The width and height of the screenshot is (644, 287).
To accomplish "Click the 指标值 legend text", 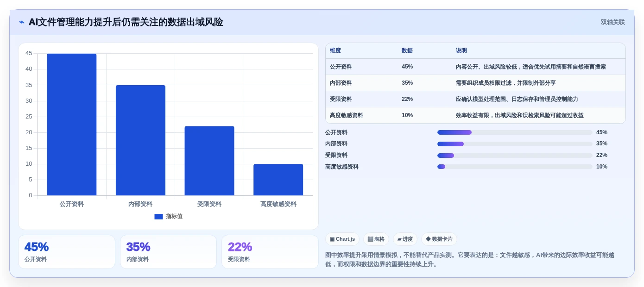I will [x=174, y=217].
